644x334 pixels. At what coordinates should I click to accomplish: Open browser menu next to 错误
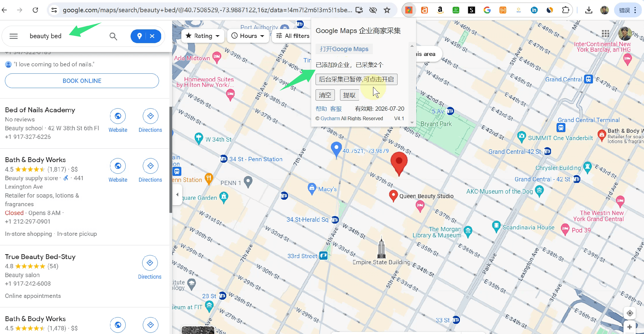635,10
